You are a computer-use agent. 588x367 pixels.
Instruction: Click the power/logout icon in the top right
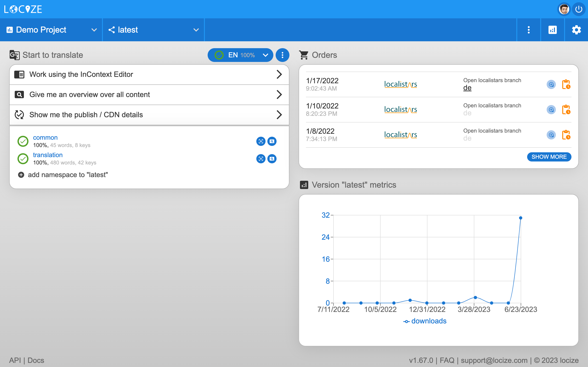579,9
